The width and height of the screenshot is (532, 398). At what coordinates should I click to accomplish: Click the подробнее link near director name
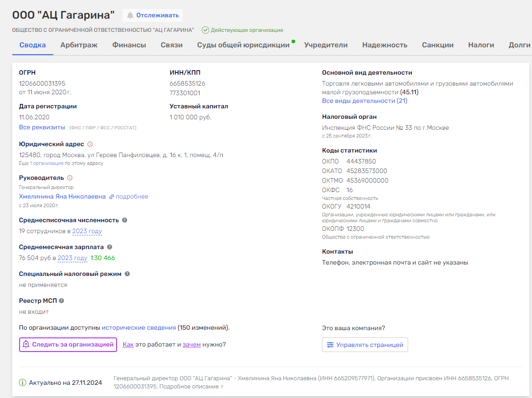coord(132,196)
